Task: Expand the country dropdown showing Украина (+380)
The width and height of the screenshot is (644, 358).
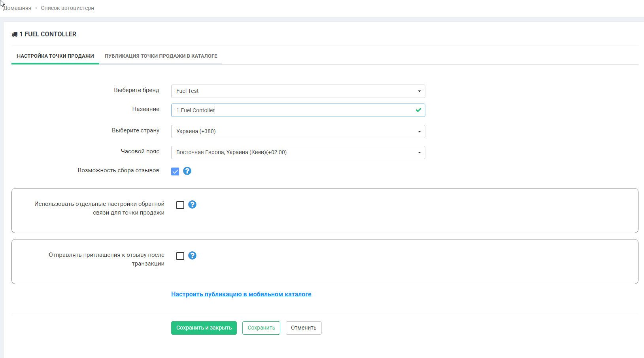Action: (298, 132)
